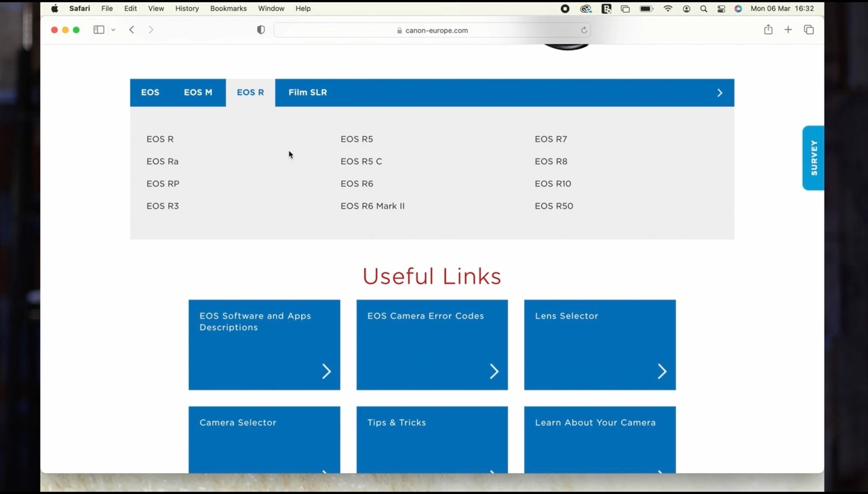
Task: Open the date and time display
Action: click(x=782, y=9)
